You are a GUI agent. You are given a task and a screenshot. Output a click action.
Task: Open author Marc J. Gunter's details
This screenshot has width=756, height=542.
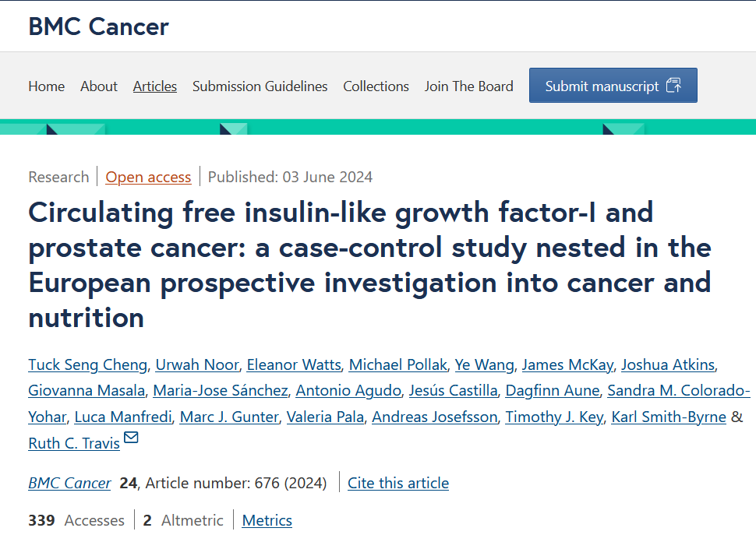(229, 417)
